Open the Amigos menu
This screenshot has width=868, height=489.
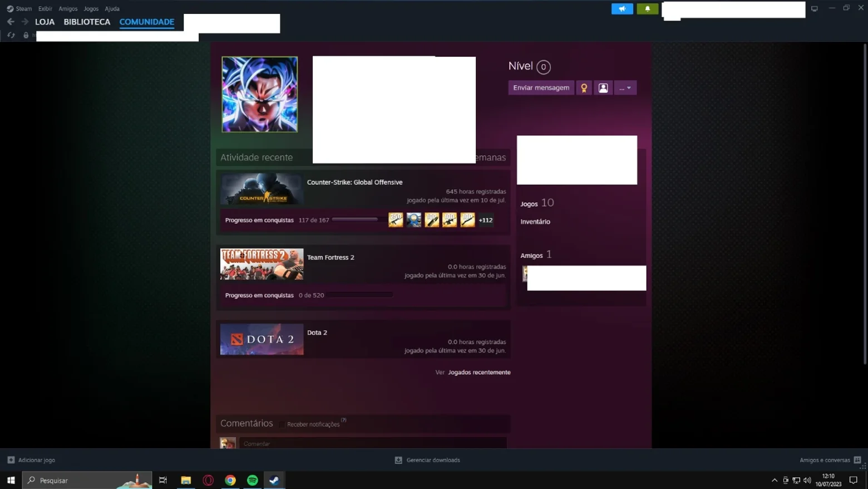click(68, 9)
